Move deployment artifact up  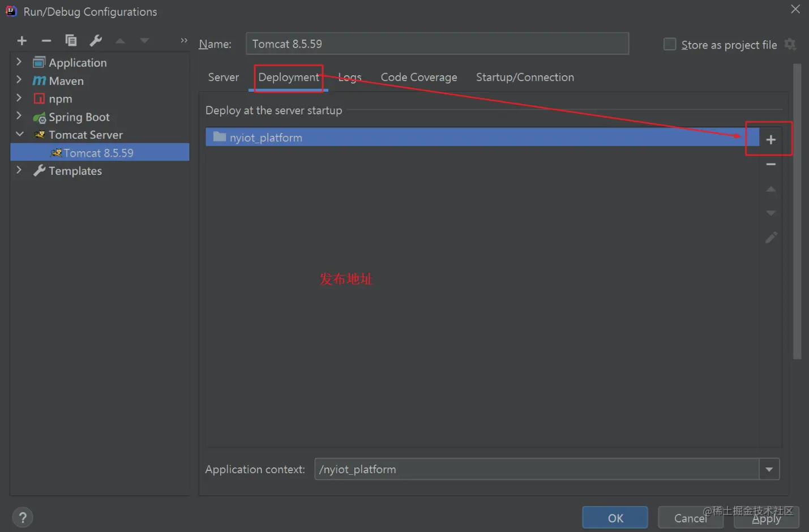[x=771, y=189]
